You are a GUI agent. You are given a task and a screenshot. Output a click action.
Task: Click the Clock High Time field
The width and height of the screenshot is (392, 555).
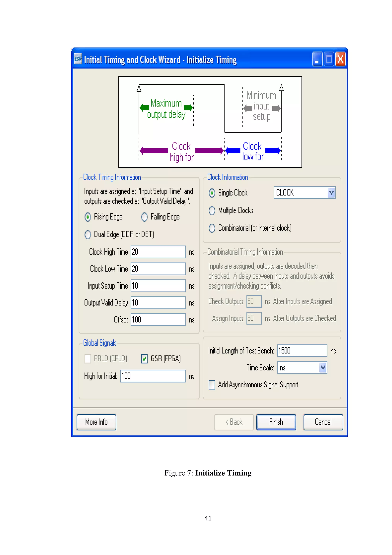pyautogui.click(x=158, y=252)
